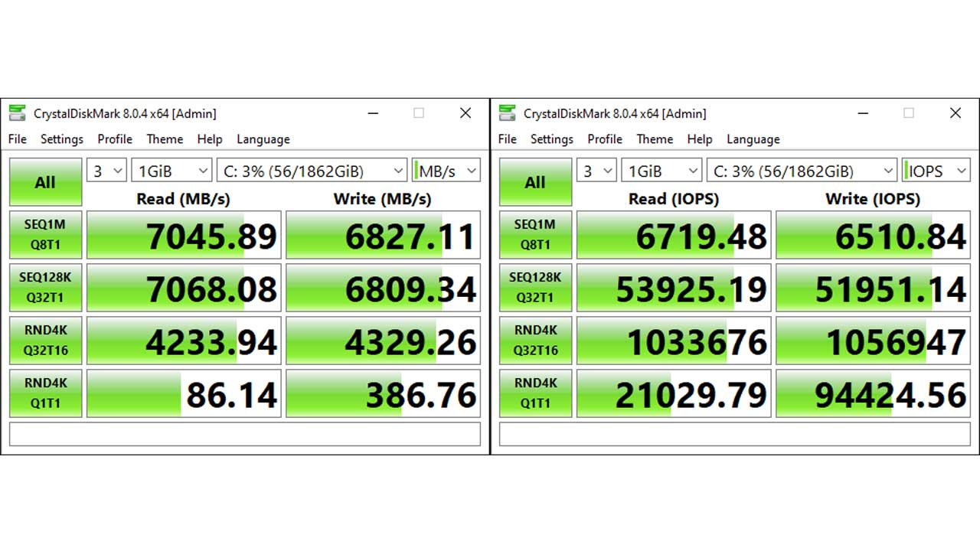Start the SEQ128K Q32T1 test in the IOPS window
This screenshot has height=551, width=980.
(x=535, y=288)
